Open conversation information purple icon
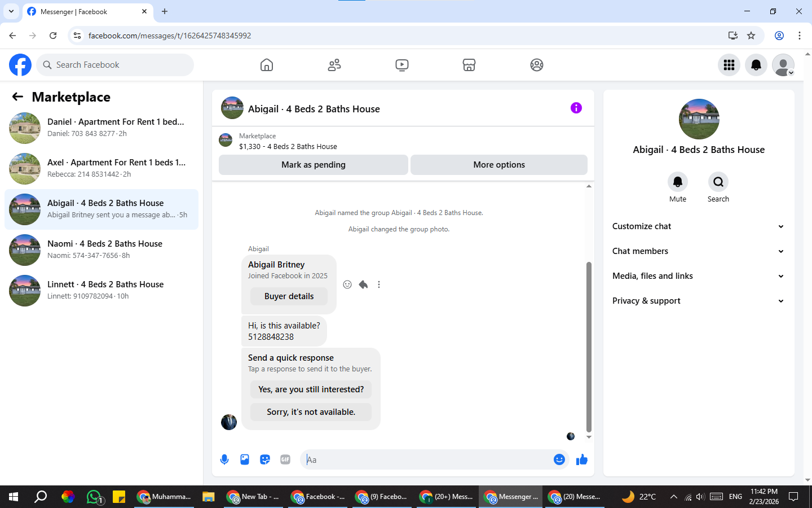This screenshot has height=508, width=812. point(576,108)
